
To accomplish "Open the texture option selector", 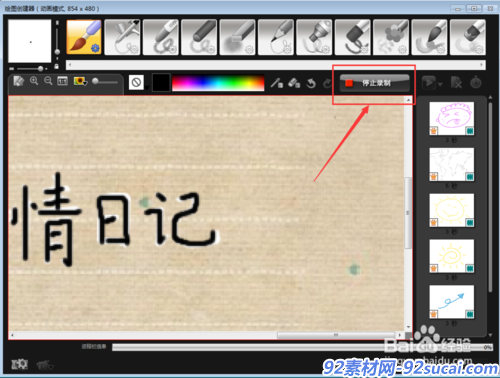I will pos(136,82).
